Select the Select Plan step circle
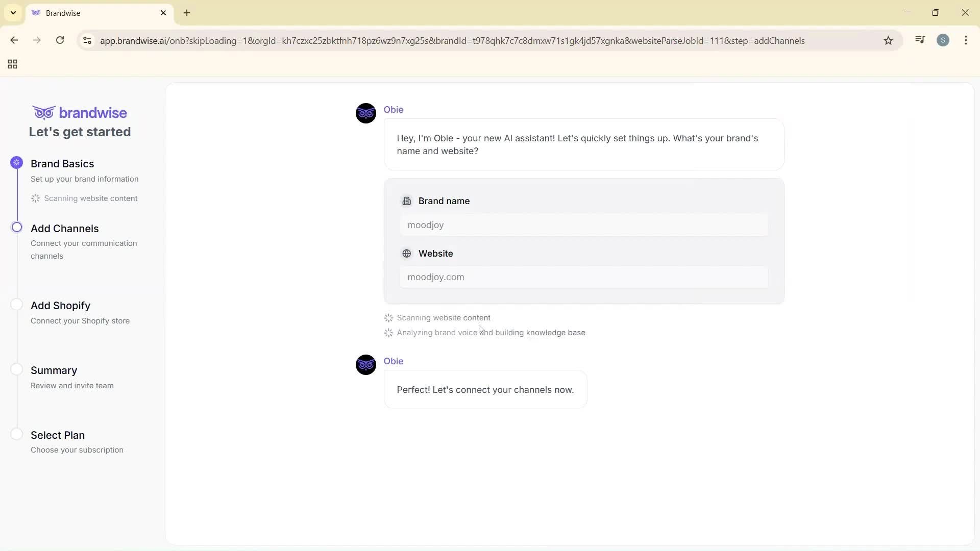This screenshot has width=980, height=551. point(16,434)
